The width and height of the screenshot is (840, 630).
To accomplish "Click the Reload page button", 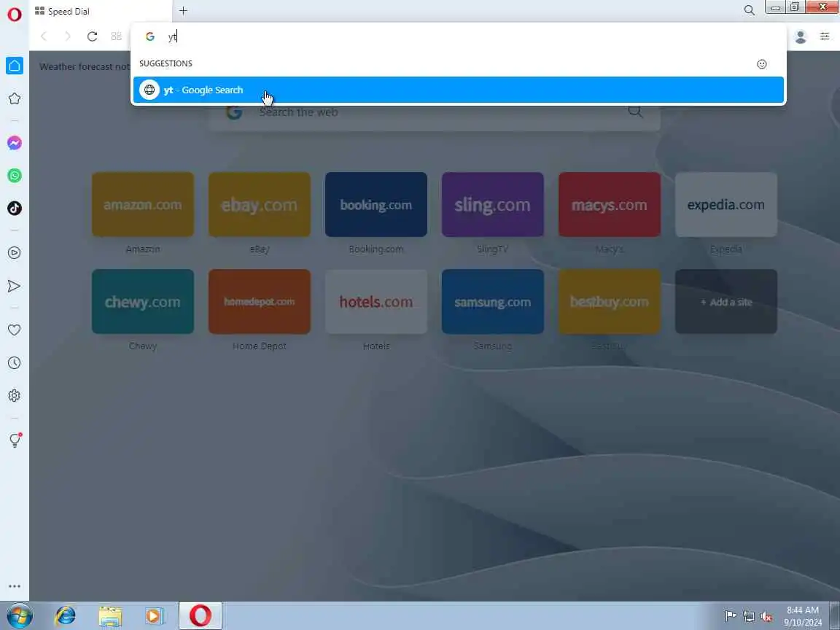I will (92, 36).
